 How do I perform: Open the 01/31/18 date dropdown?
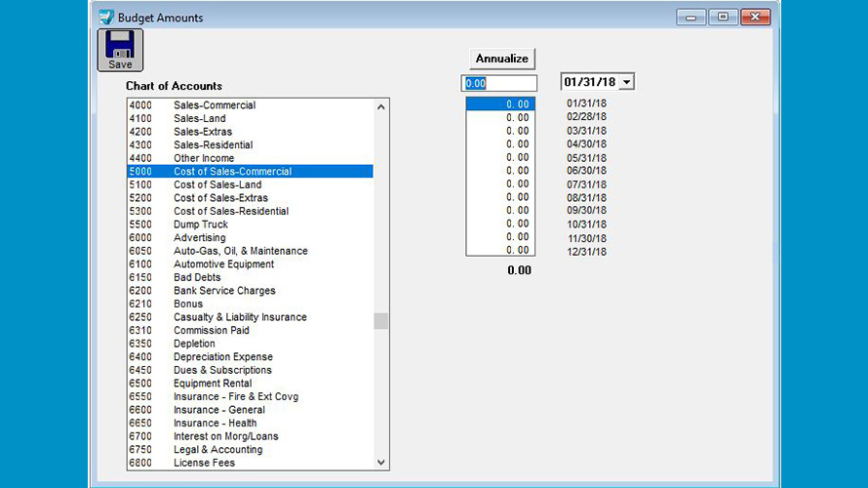(x=626, y=82)
